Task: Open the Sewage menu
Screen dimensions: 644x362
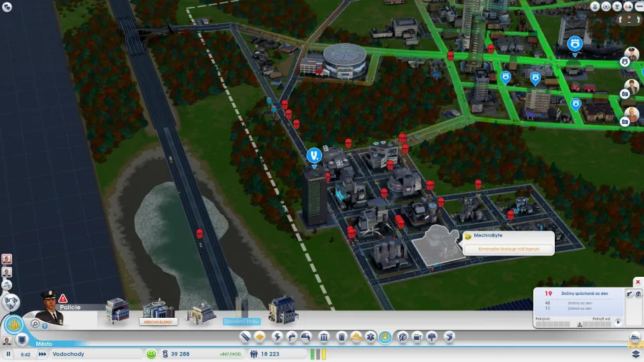Action: pyautogui.click(x=307, y=337)
